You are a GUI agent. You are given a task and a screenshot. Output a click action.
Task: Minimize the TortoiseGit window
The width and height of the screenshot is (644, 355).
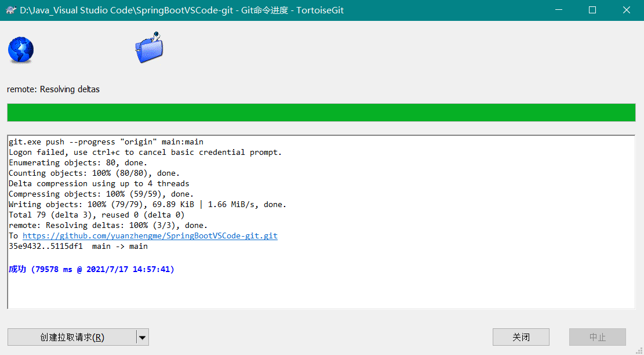(x=559, y=10)
